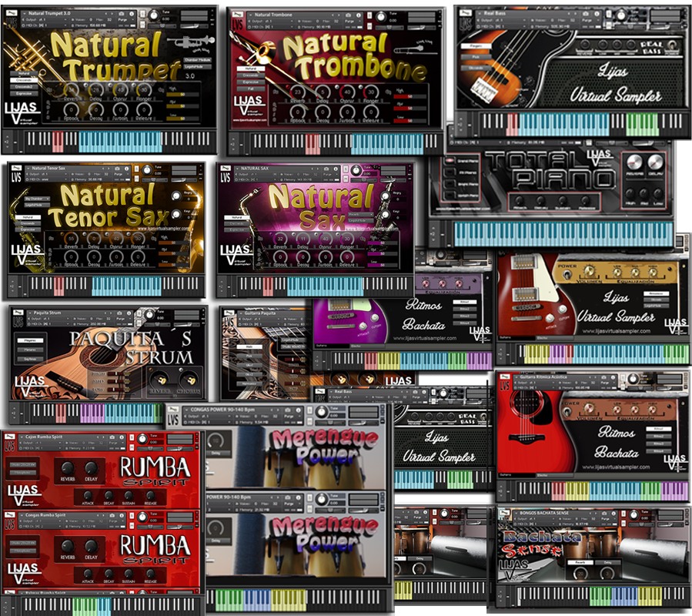The image size is (692, 616).
Task: Click the camera icon in Cajon Rumba Spirit header
Action: 112,437
